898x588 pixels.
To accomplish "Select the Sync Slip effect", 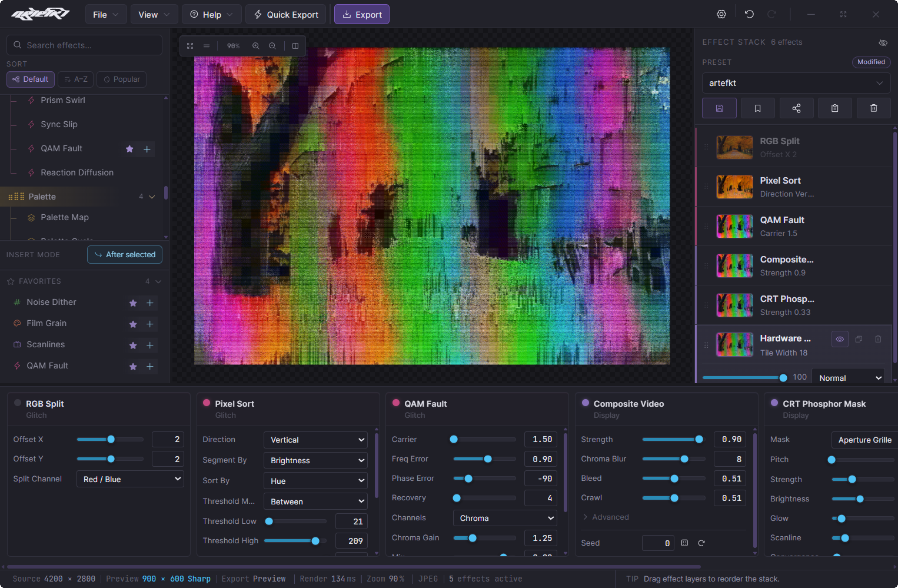I will coord(59,124).
